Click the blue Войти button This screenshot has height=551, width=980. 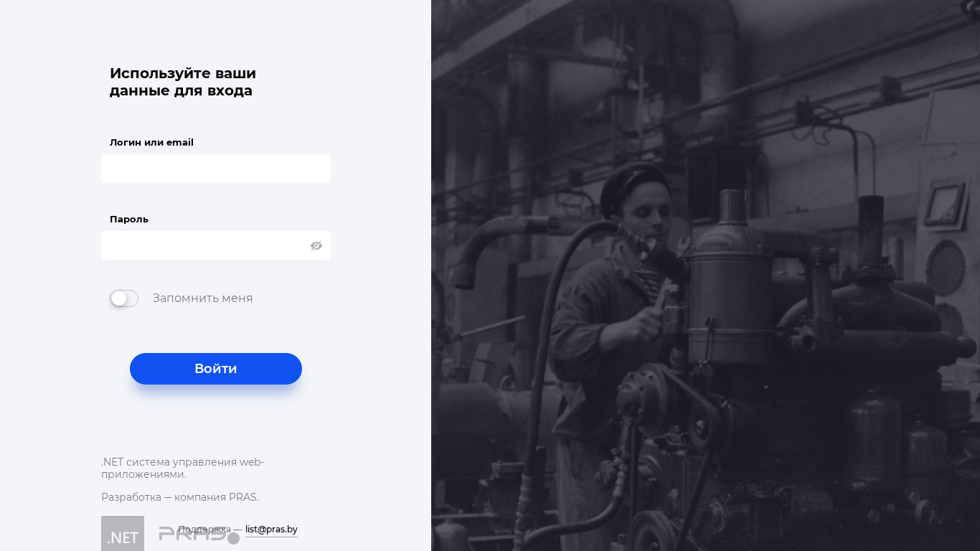coord(216,369)
